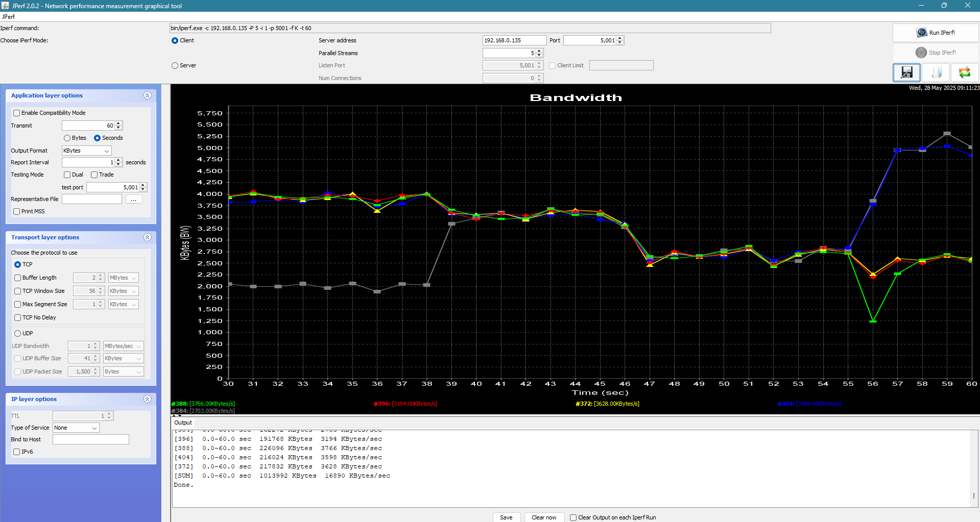Click the Run IPerf! button

pyautogui.click(x=936, y=33)
